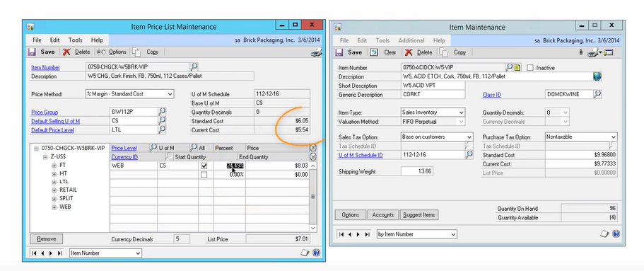Click printer icon in Item Maintenance toolbar
Screen dimensions: 644x271
click(x=592, y=52)
